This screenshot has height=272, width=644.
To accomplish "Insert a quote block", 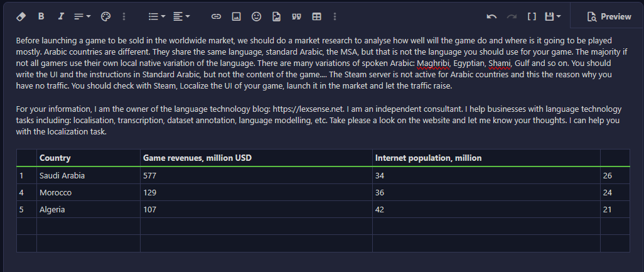I will tap(296, 16).
